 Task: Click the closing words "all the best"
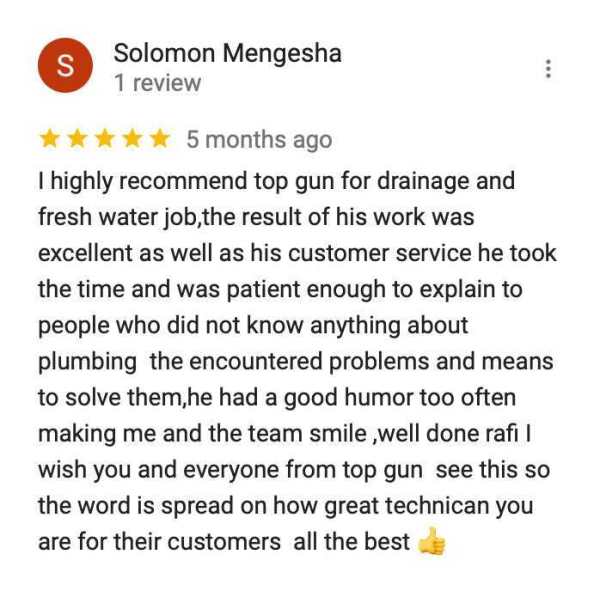click(351, 542)
